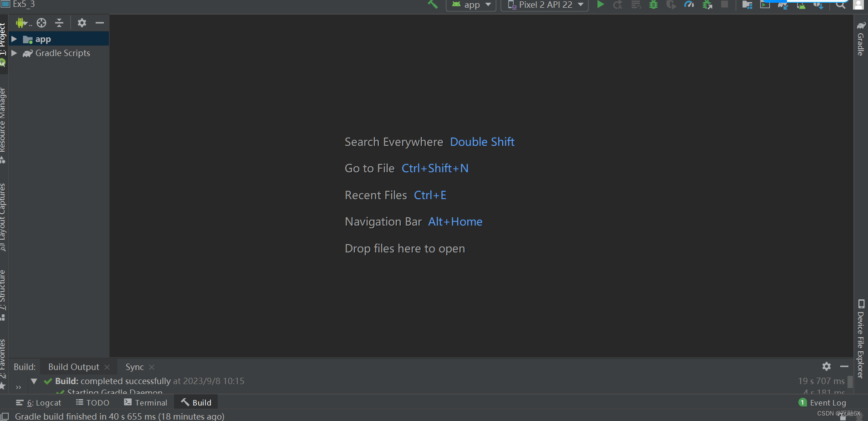868x421 pixels.
Task: Toggle the Build tool window button
Action: [196, 402]
